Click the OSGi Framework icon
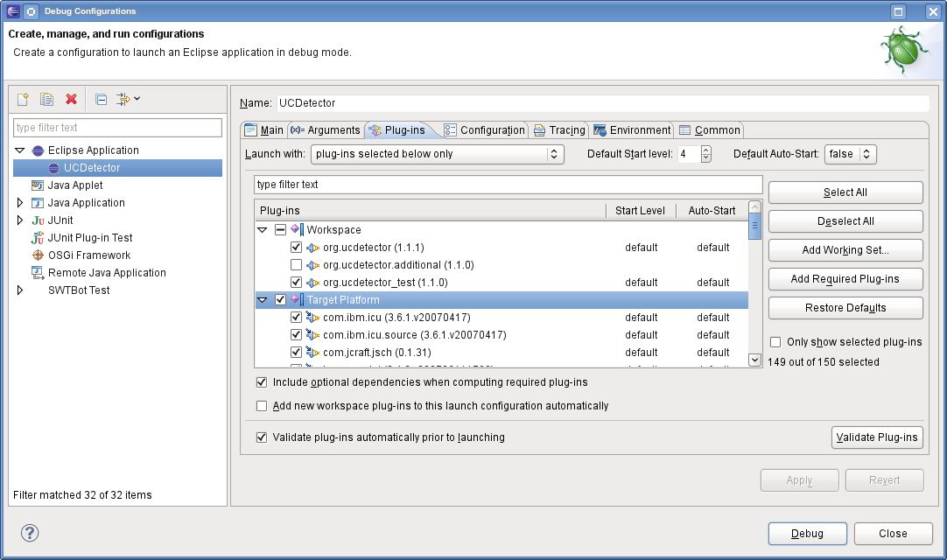947x560 pixels. (38, 255)
